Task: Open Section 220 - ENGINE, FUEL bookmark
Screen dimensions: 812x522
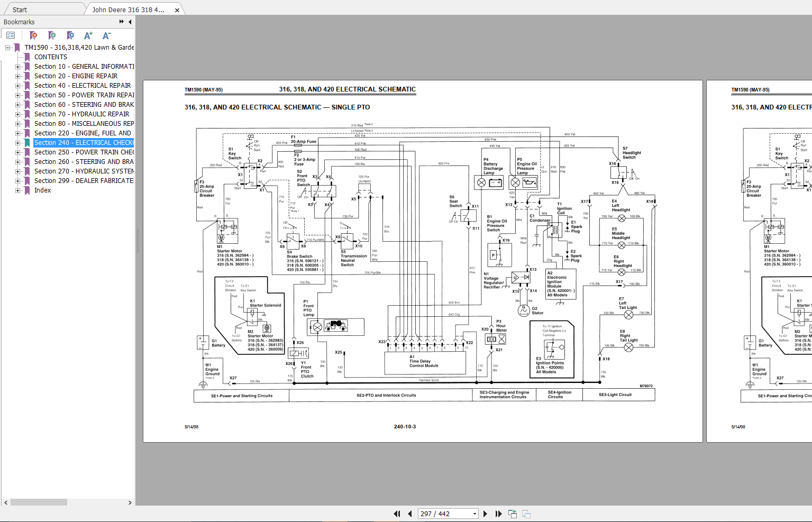Action: [x=84, y=133]
